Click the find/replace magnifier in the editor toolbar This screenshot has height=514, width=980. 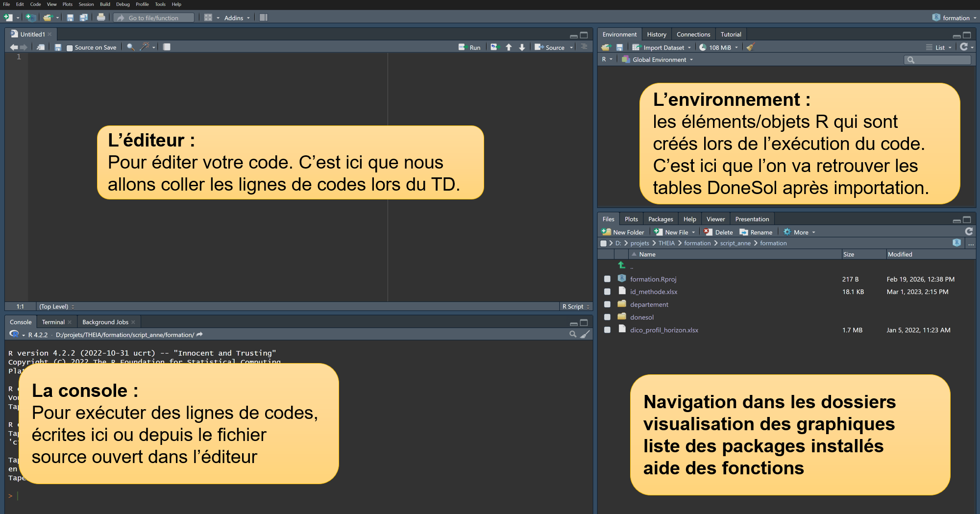[x=130, y=47]
